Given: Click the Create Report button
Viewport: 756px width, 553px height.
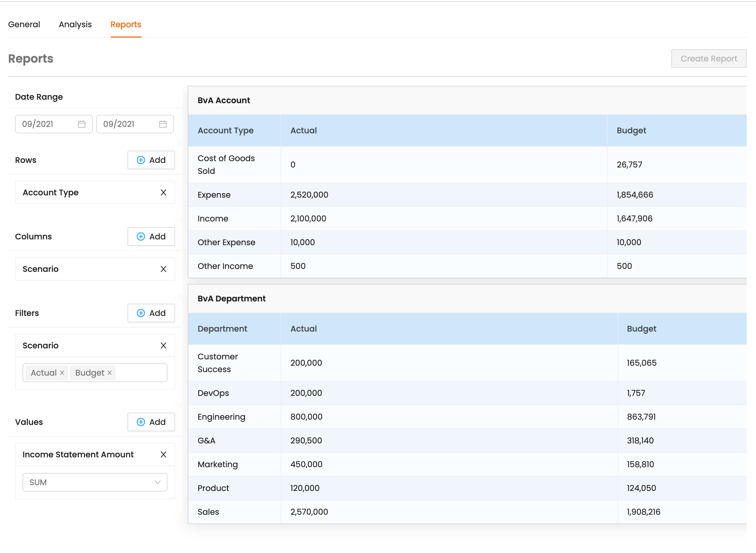Looking at the screenshot, I should tap(708, 59).
